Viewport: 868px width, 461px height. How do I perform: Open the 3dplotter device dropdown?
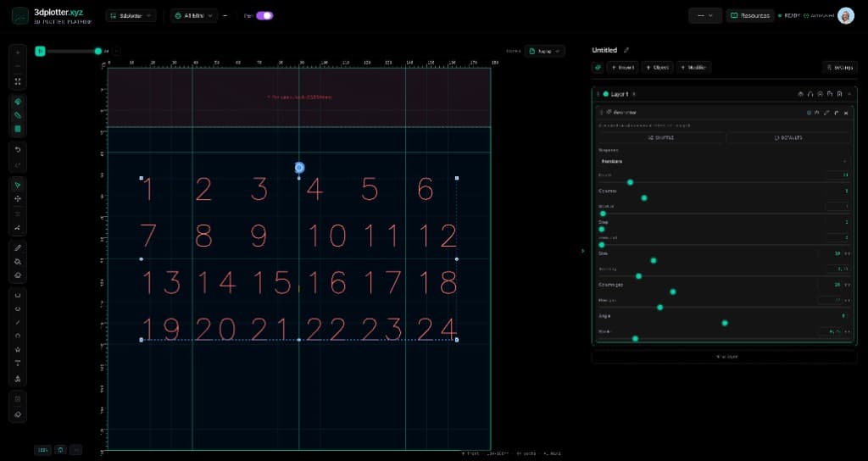click(131, 15)
